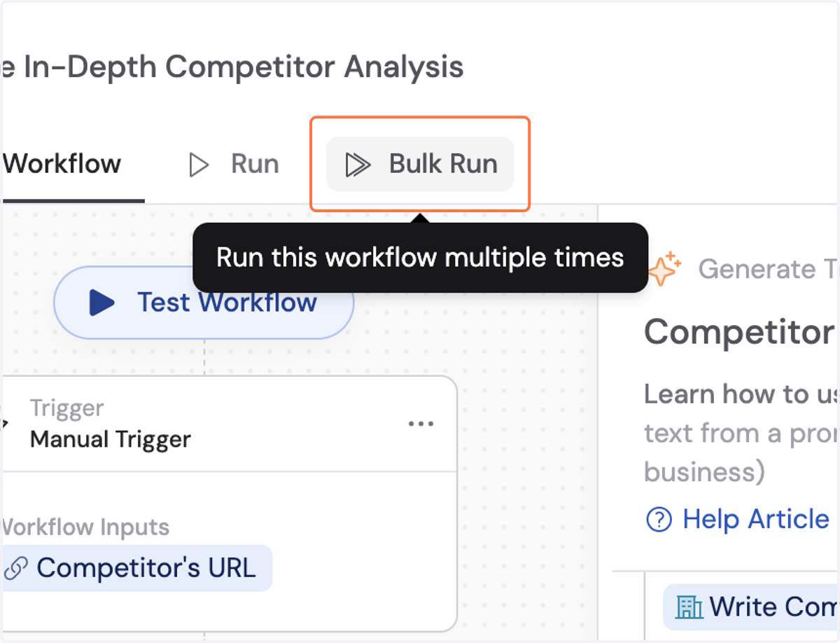Click the sparkle Generate icon

click(x=664, y=269)
